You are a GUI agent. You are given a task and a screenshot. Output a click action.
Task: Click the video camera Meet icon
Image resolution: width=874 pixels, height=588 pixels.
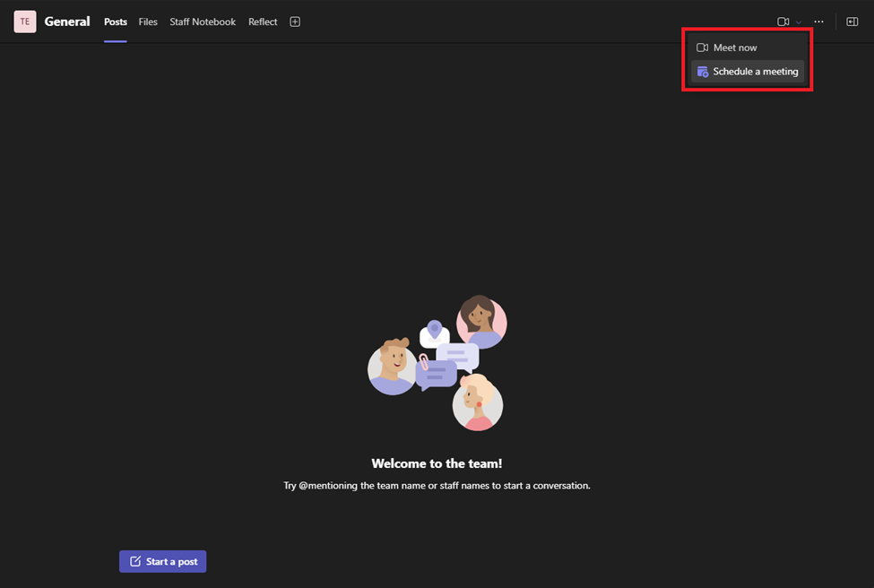[783, 22]
